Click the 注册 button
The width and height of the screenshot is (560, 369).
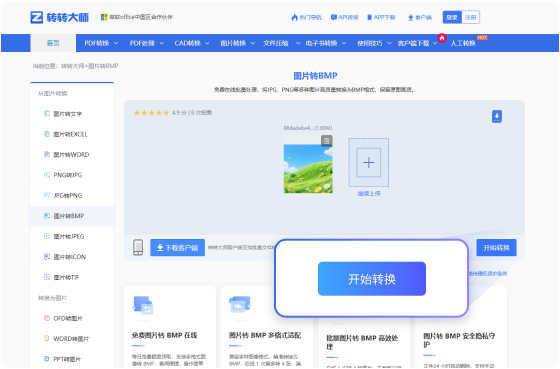pyautogui.click(x=470, y=17)
